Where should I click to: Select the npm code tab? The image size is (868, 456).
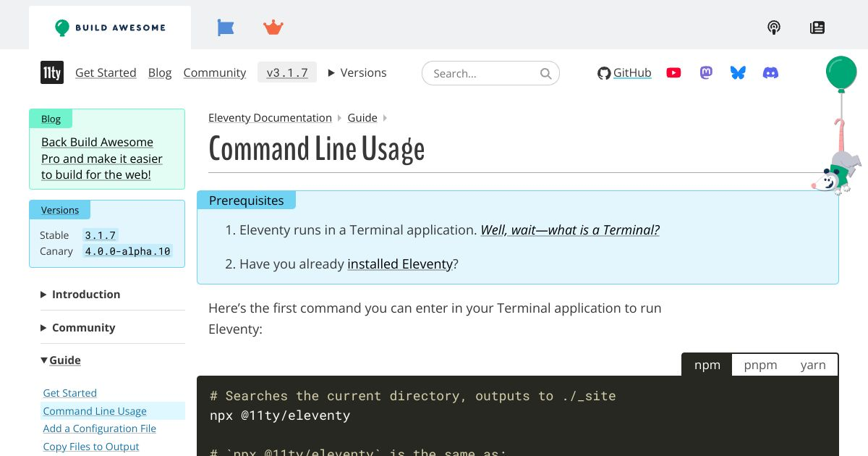click(707, 365)
